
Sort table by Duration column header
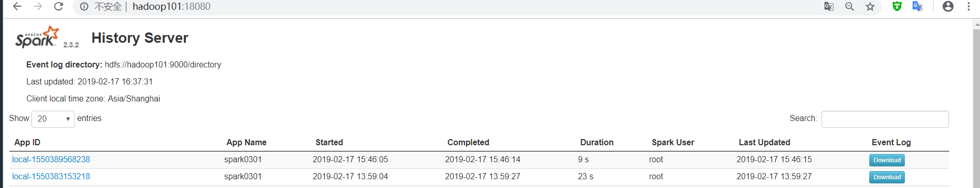tap(597, 143)
